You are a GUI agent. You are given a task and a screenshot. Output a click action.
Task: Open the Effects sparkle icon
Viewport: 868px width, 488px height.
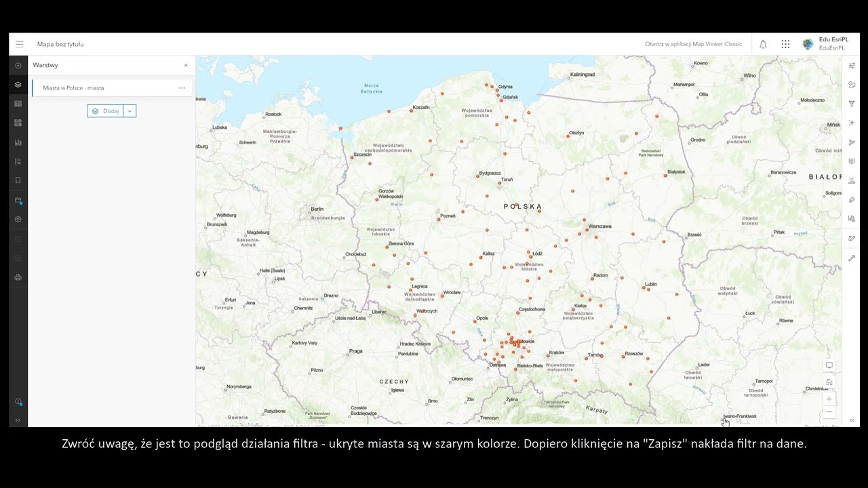(x=852, y=123)
